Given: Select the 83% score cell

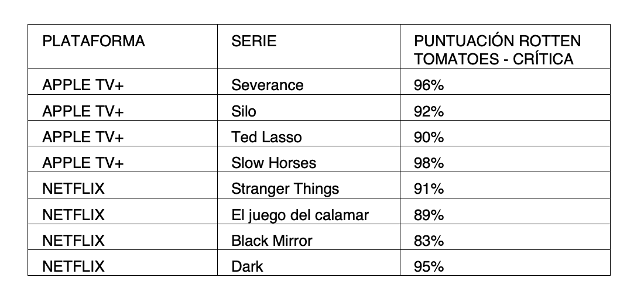Looking at the screenshot, I should 505,237.
